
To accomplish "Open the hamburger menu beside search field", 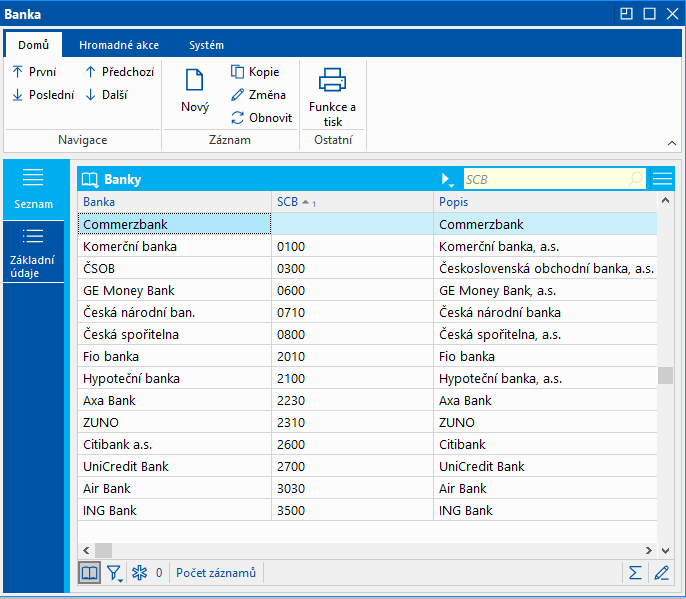I will point(662,179).
